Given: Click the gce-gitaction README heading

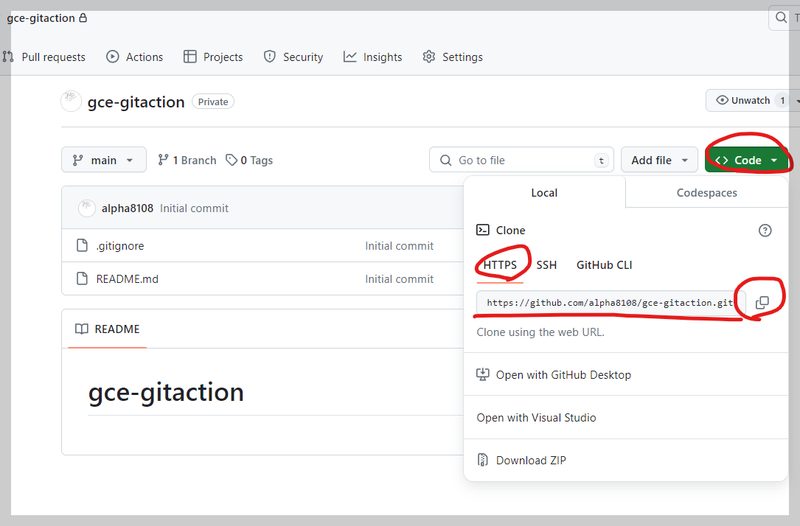Looking at the screenshot, I should coord(166,392).
